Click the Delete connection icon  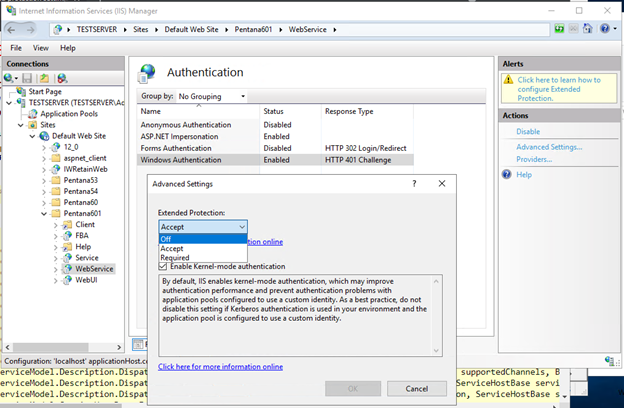coord(62,78)
